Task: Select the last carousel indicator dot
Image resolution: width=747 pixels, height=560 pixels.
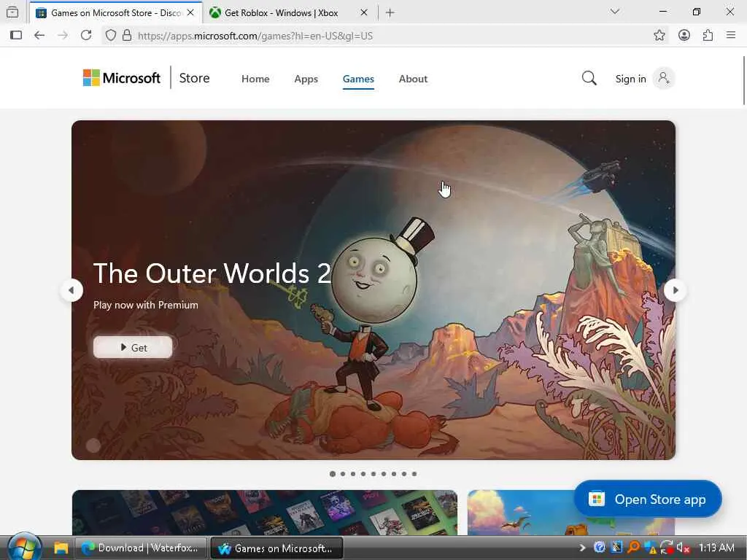Action: coord(414,474)
